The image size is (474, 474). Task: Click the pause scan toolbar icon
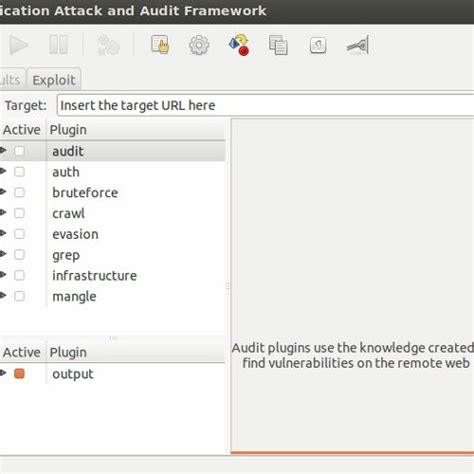pyautogui.click(x=58, y=45)
